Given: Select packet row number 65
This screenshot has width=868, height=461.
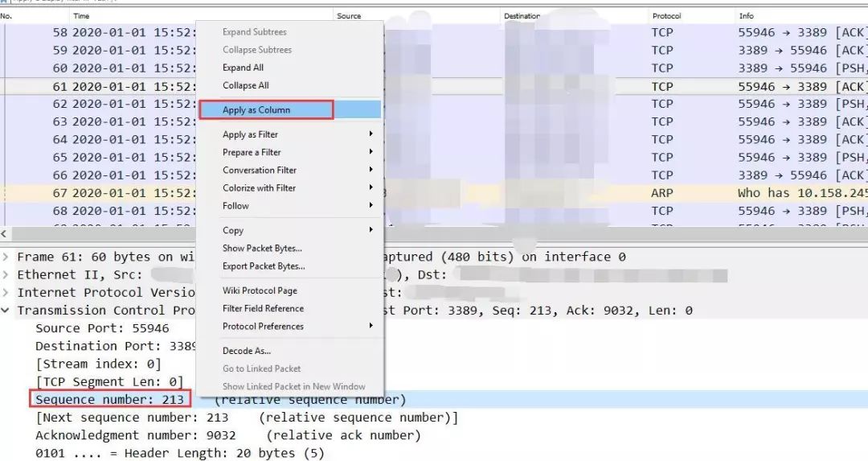Looking at the screenshot, I should pyautogui.click(x=434, y=157).
